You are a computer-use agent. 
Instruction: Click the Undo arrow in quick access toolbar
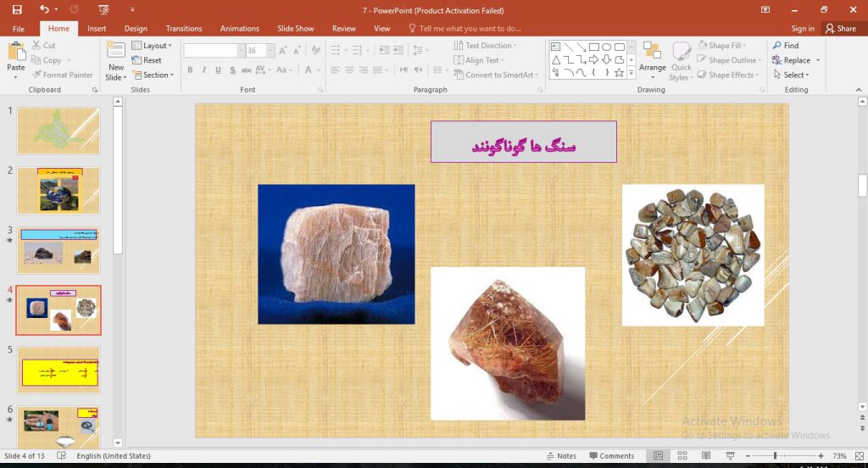pyautogui.click(x=44, y=10)
